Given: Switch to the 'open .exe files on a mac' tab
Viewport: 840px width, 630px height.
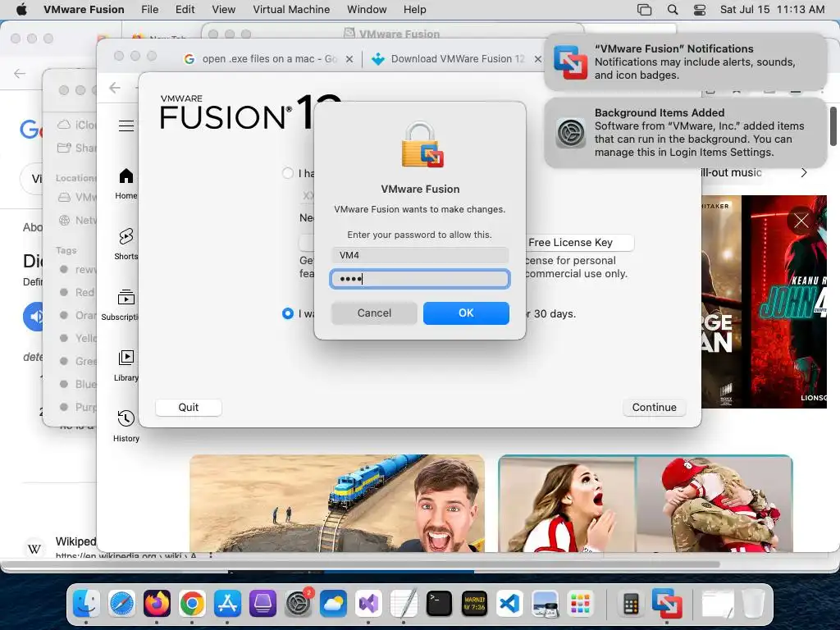Looking at the screenshot, I should point(268,59).
